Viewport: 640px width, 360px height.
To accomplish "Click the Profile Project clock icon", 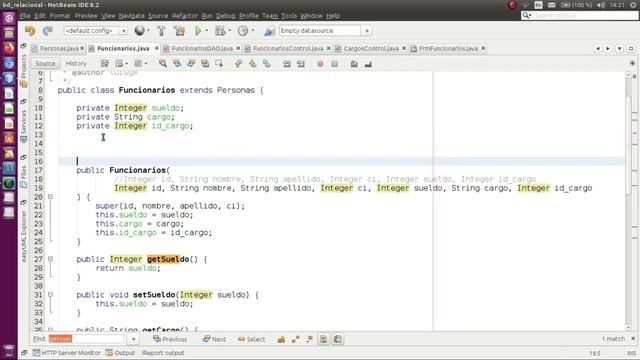I will [243, 31].
